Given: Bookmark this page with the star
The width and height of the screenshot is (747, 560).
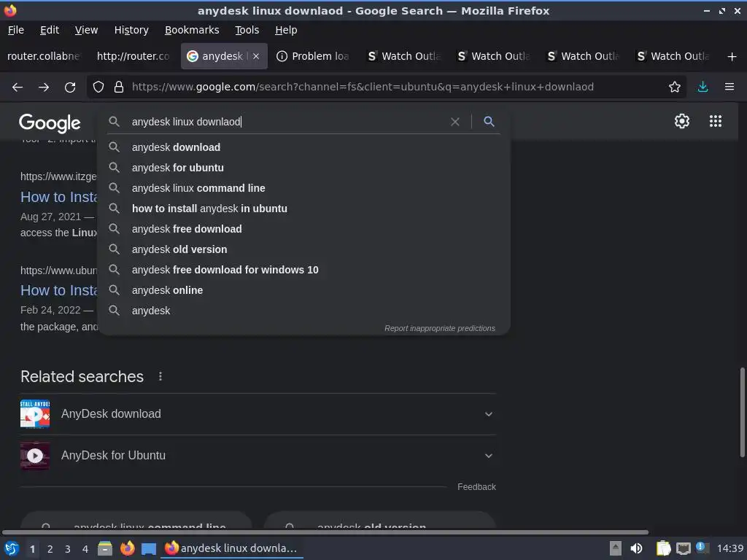Looking at the screenshot, I should pos(675,87).
